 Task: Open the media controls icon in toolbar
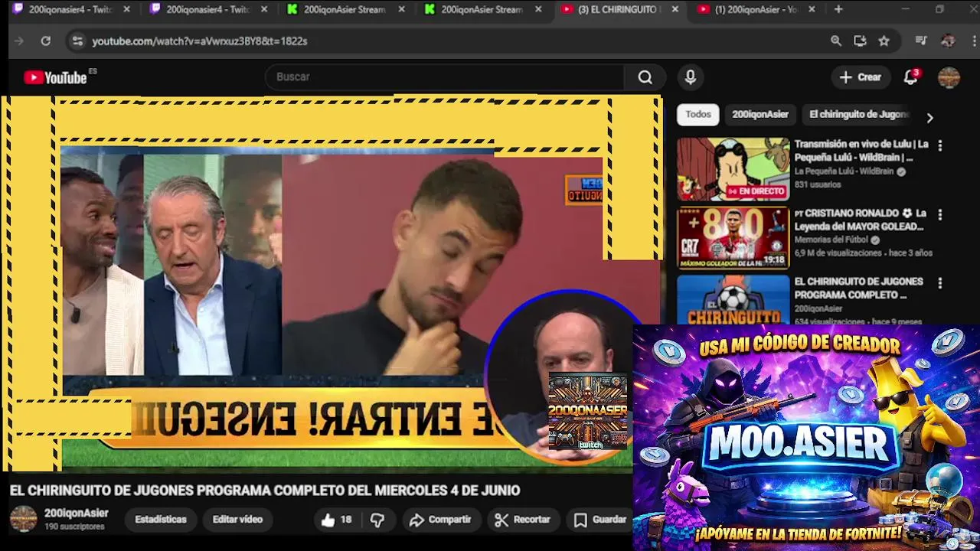click(x=921, y=41)
